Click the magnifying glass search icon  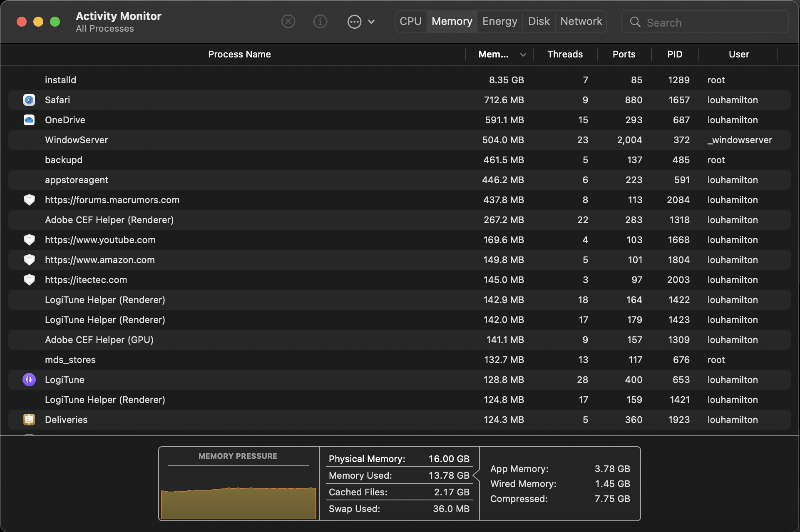tap(635, 22)
